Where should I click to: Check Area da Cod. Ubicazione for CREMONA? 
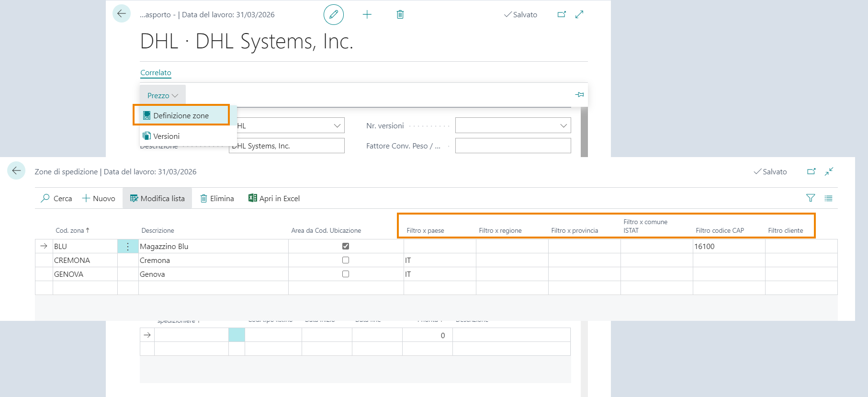346,260
